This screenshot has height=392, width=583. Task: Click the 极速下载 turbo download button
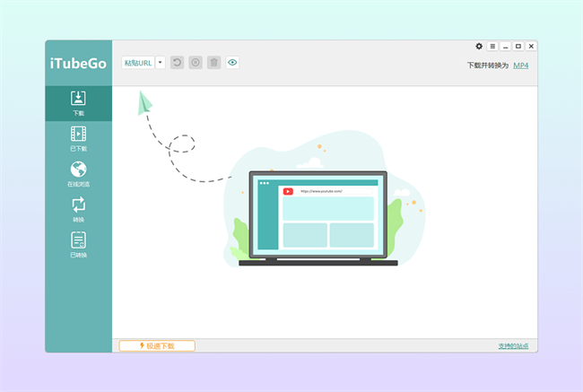(x=157, y=345)
